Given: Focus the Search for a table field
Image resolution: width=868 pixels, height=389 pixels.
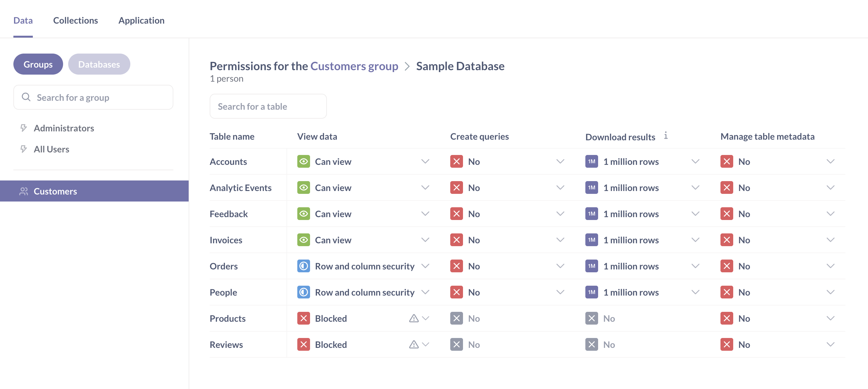Looking at the screenshot, I should (268, 106).
